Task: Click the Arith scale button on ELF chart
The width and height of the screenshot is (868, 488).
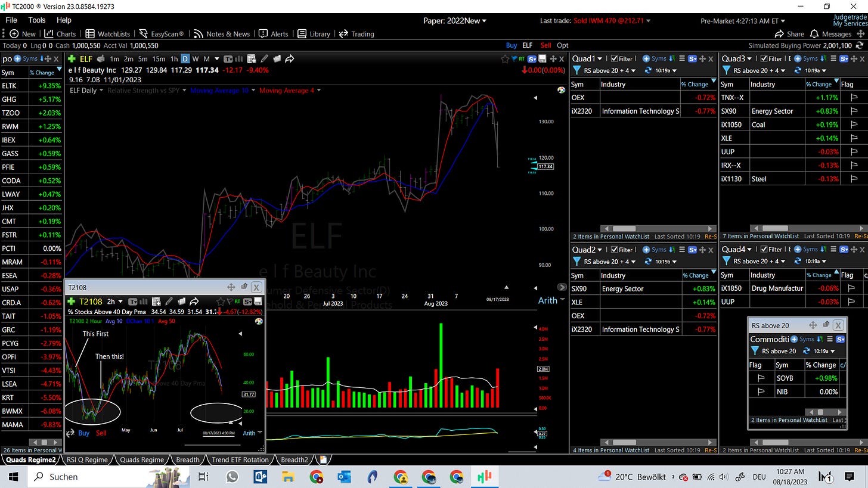Action: (x=547, y=300)
